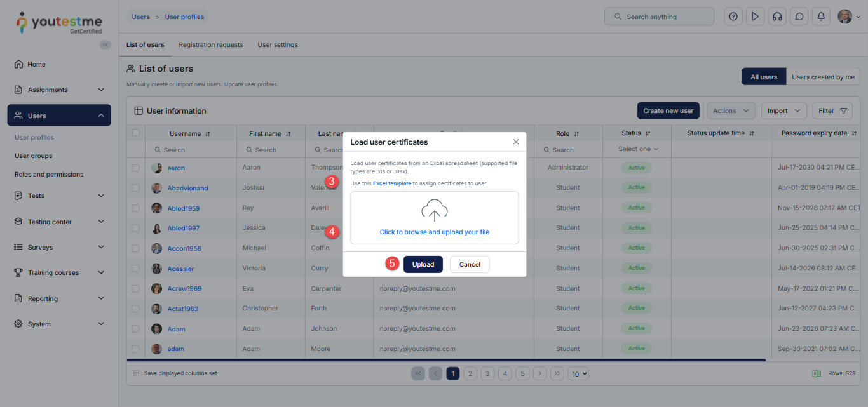Open the notifications bell icon
The width and height of the screenshot is (868, 407).
[821, 17]
